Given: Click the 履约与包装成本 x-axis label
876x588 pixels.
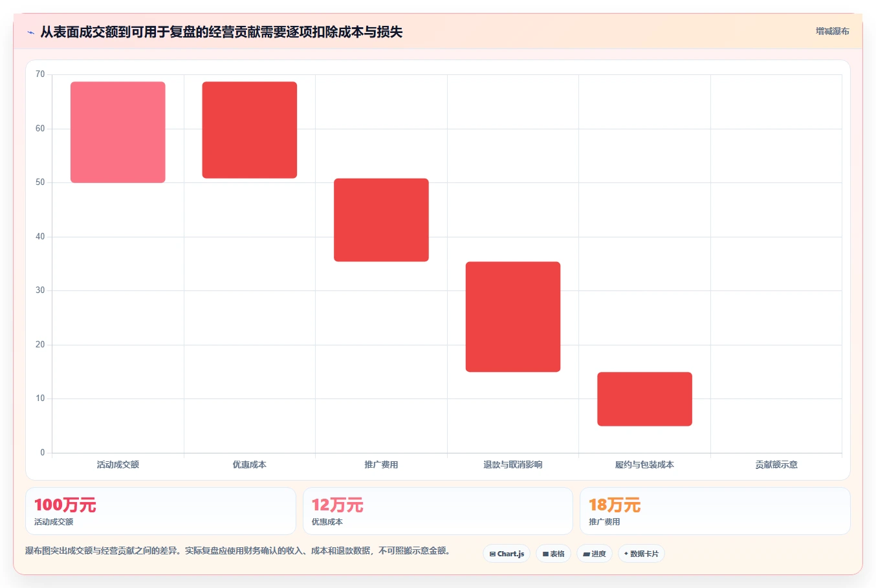Looking at the screenshot, I should 644,464.
